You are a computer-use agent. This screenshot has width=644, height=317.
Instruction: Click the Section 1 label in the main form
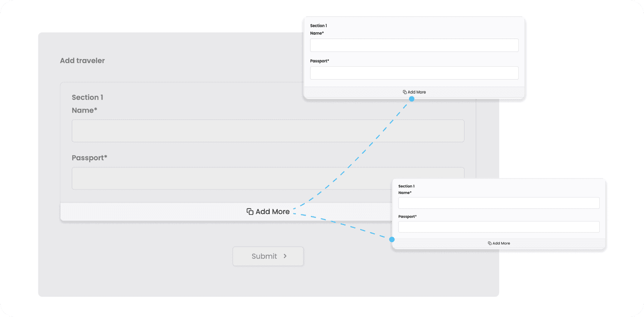click(87, 97)
